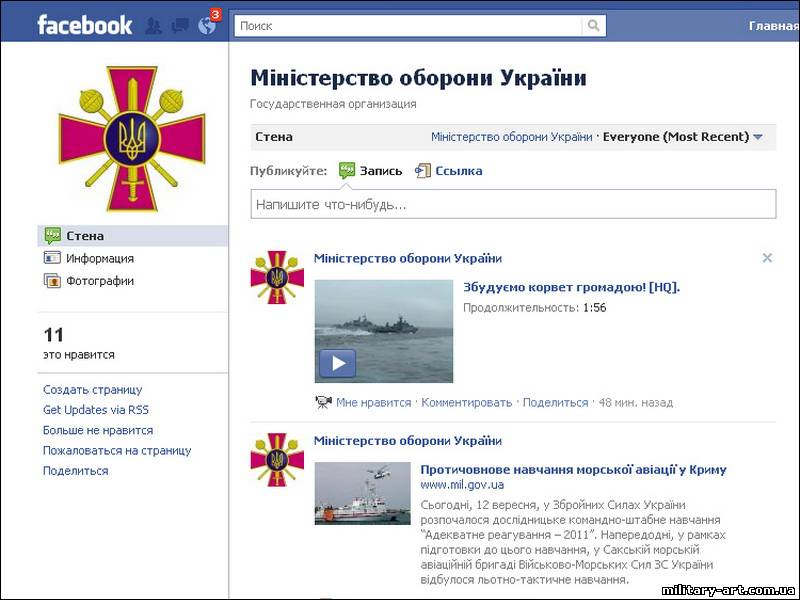Click www.mil.gov.ua link
Screen dimensions: 800x600
click(462, 485)
